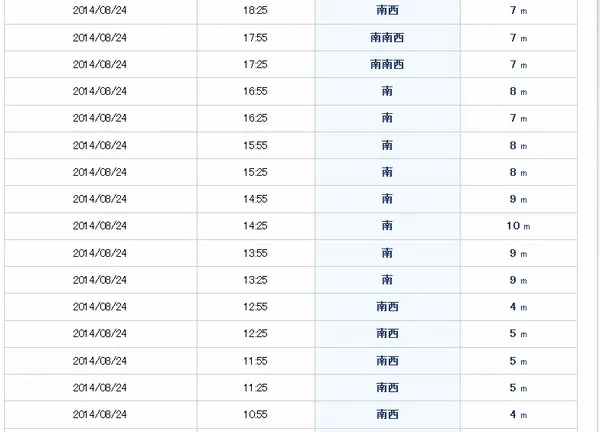This screenshot has height=432, width=600.
Task: Click the date cell in the 10:55 row
Action: pyautogui.click(x=100, y=414)
